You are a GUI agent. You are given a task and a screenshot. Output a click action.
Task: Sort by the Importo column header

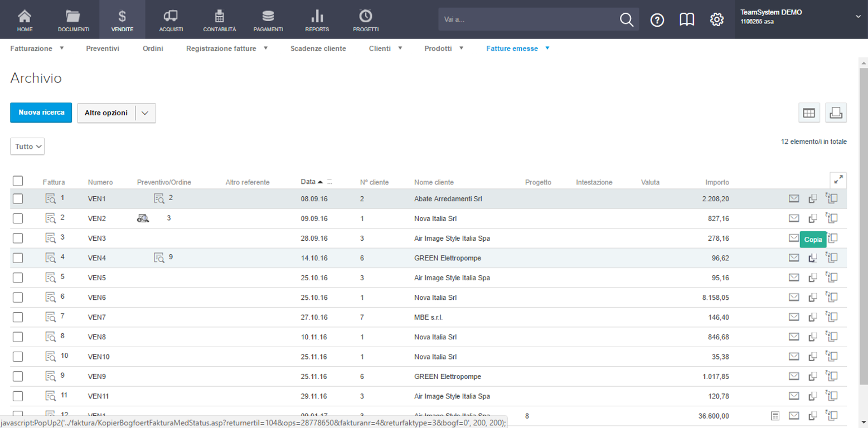coord(717,182)
